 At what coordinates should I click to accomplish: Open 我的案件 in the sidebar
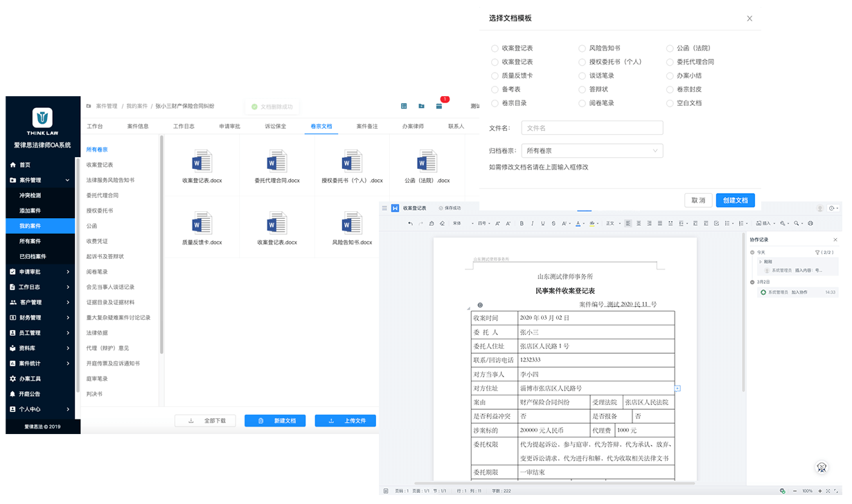click(x=30, y=226)
